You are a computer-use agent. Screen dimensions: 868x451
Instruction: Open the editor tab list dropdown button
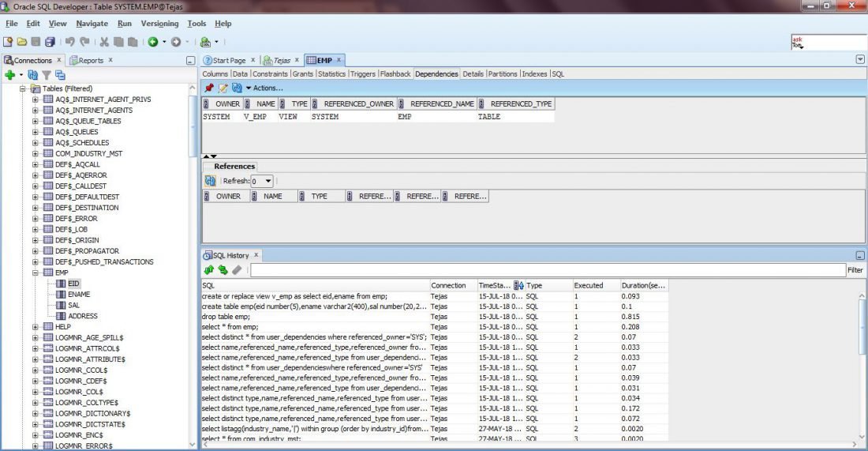point(859,59)
